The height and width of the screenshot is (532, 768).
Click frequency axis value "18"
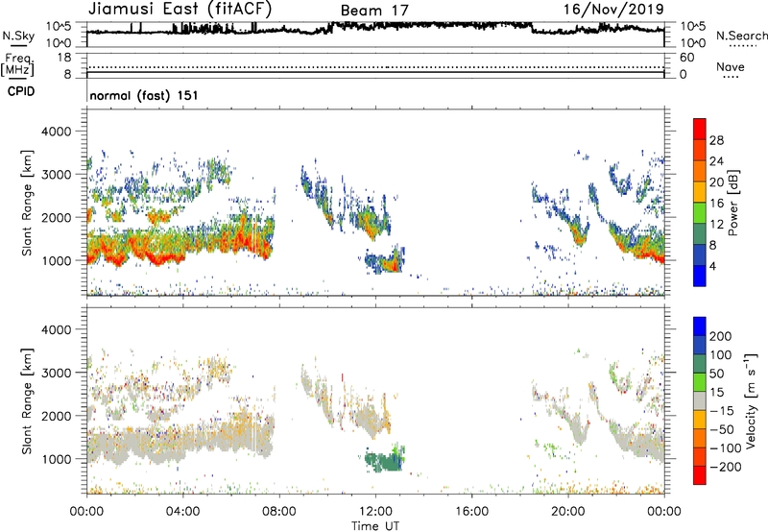pos(64,58)
